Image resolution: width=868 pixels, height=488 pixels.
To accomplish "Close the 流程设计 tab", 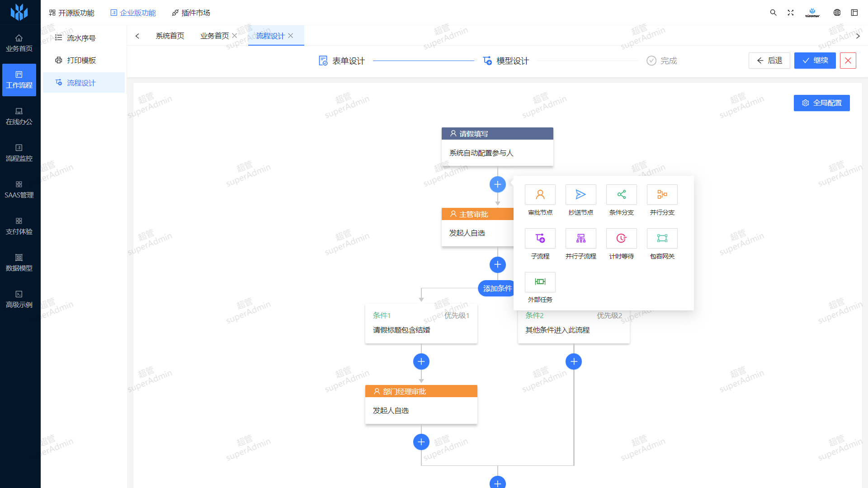I will pyautogui.click(x=291, y=36).
